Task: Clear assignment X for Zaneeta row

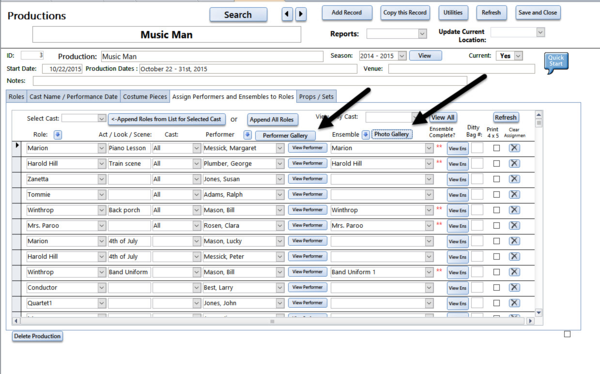Action: (514, 179)
